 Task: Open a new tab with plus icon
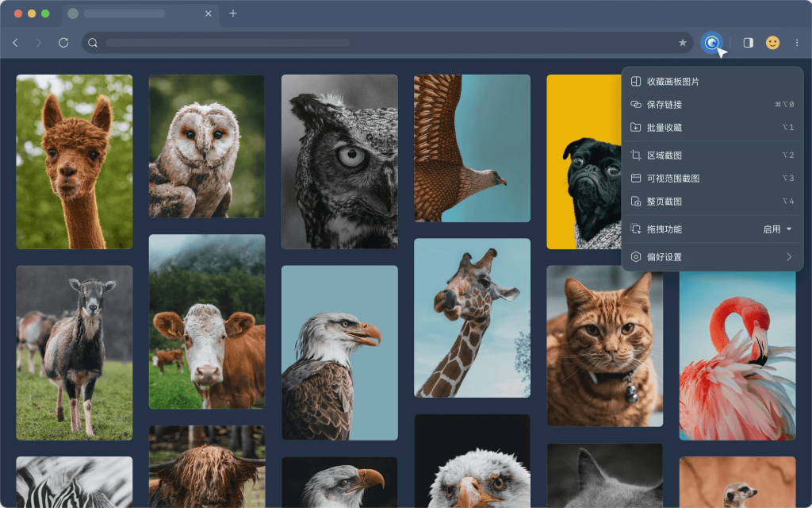click(x=232, y=13)
